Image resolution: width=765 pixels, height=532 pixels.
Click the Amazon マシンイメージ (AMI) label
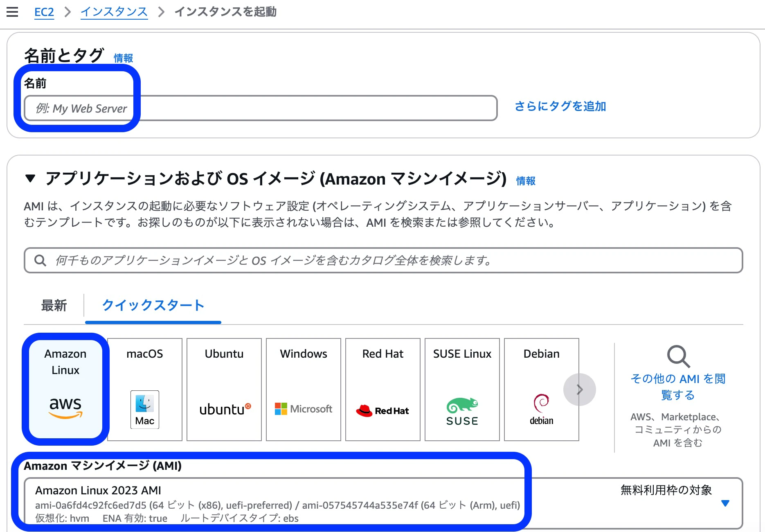click(103, 466)
